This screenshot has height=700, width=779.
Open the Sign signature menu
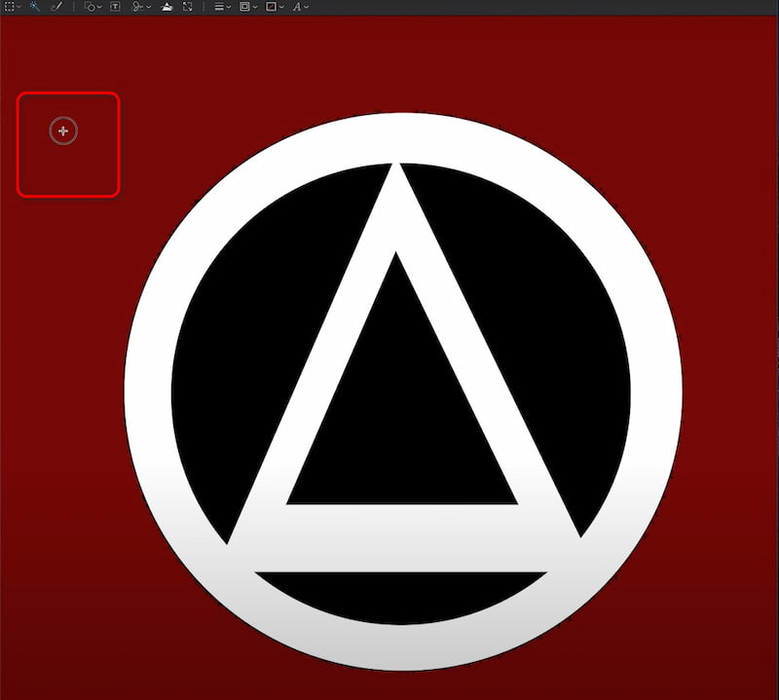tap(141, 7)
